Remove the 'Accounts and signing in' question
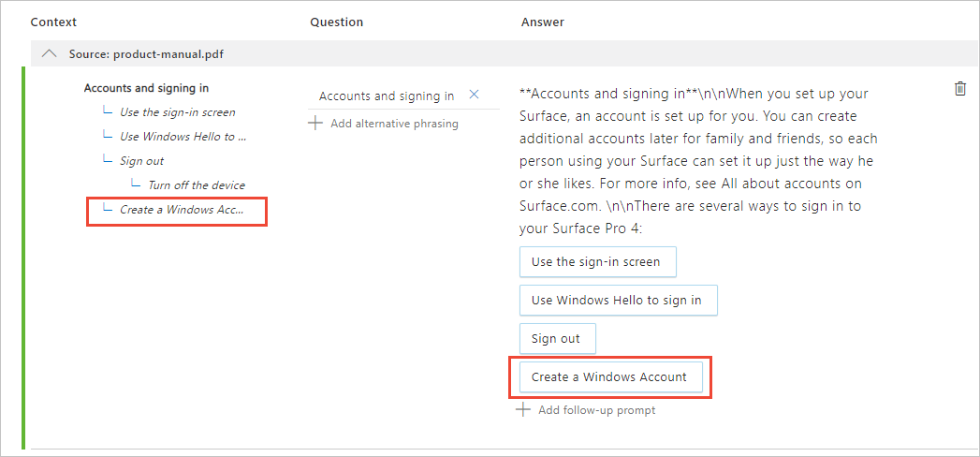This screenshot has width=980, height=457. (x=474, y=96)
